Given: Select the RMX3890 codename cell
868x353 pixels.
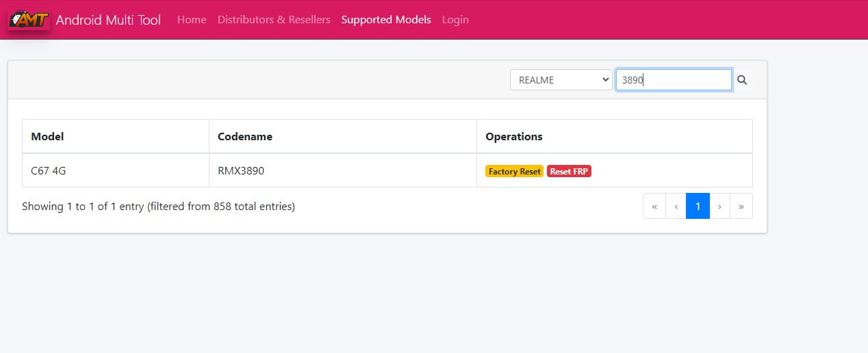Looking at the screenshot, I should 343,170.
